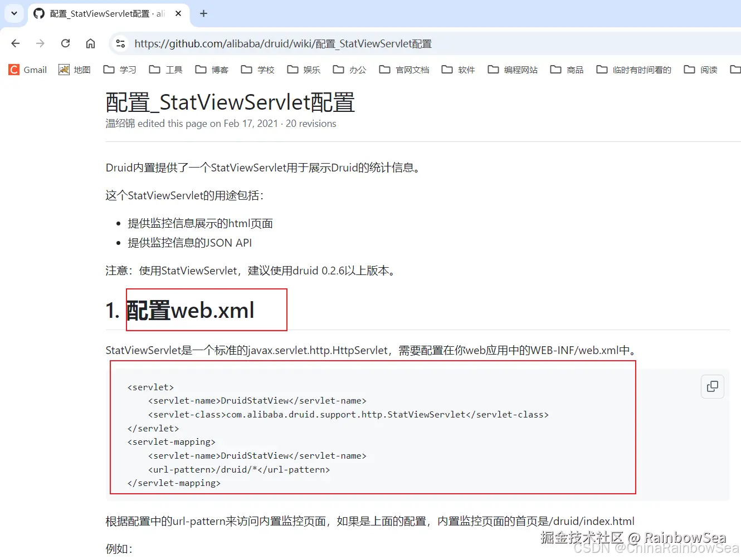Open the 工具 bookmark folder
The height and width of the screenshot is (560, 741).
166,70
